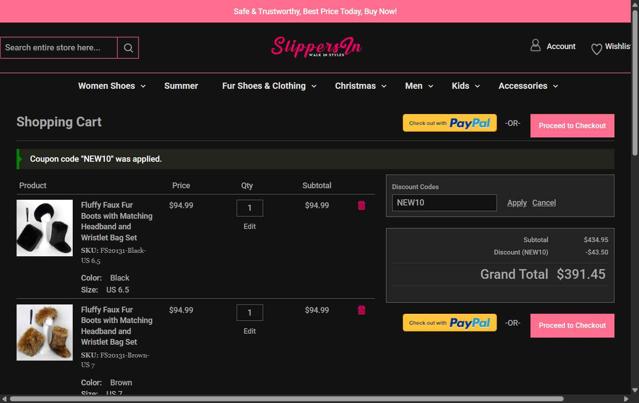Open the Wishlist link
The width and height of the screenshot is (639, 403).
617,46
